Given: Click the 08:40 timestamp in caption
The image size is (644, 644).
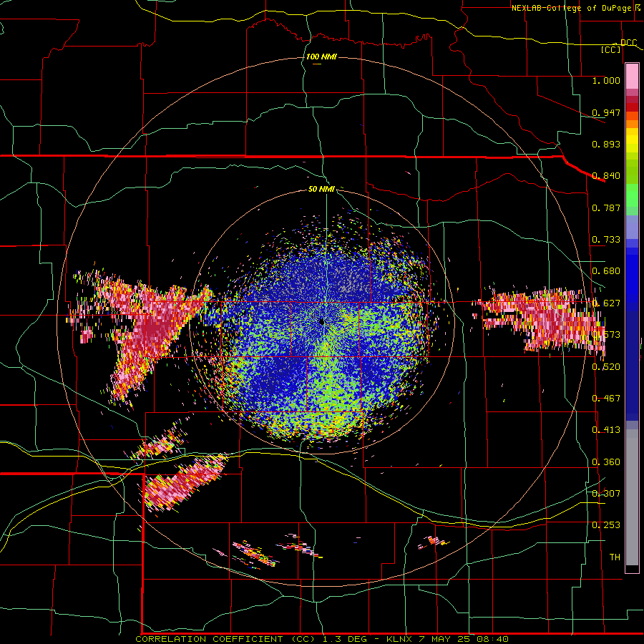Looking at the screenshot, I should (493, 639).
